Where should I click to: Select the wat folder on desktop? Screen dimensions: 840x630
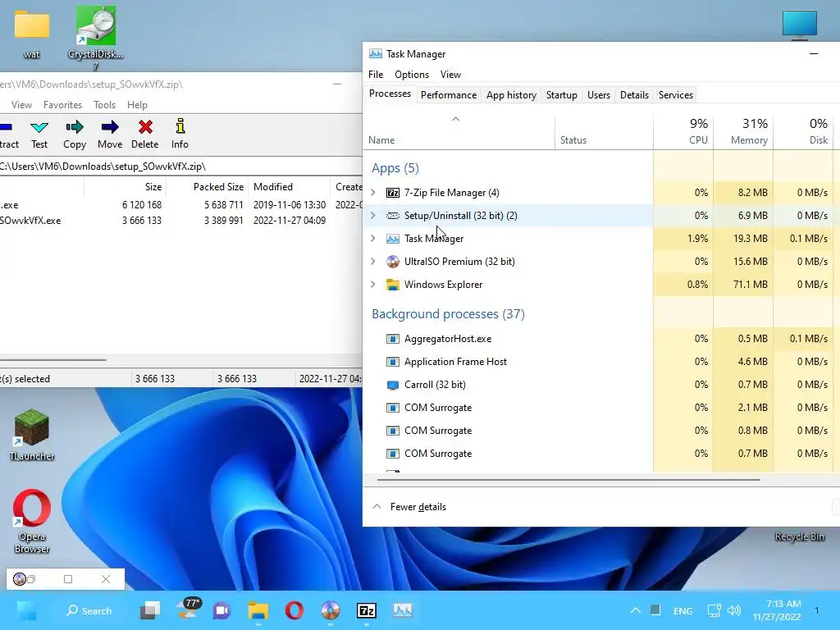click(32, 34)
